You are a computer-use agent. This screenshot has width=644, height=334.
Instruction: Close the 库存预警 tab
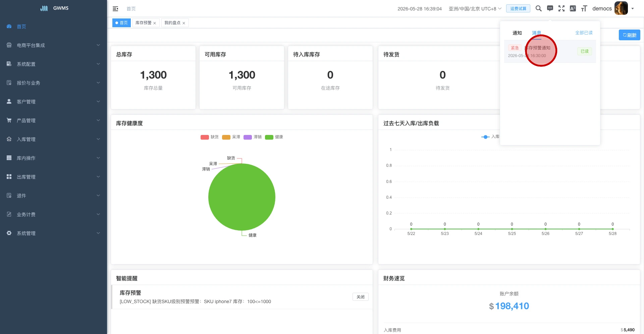point(155,23)
